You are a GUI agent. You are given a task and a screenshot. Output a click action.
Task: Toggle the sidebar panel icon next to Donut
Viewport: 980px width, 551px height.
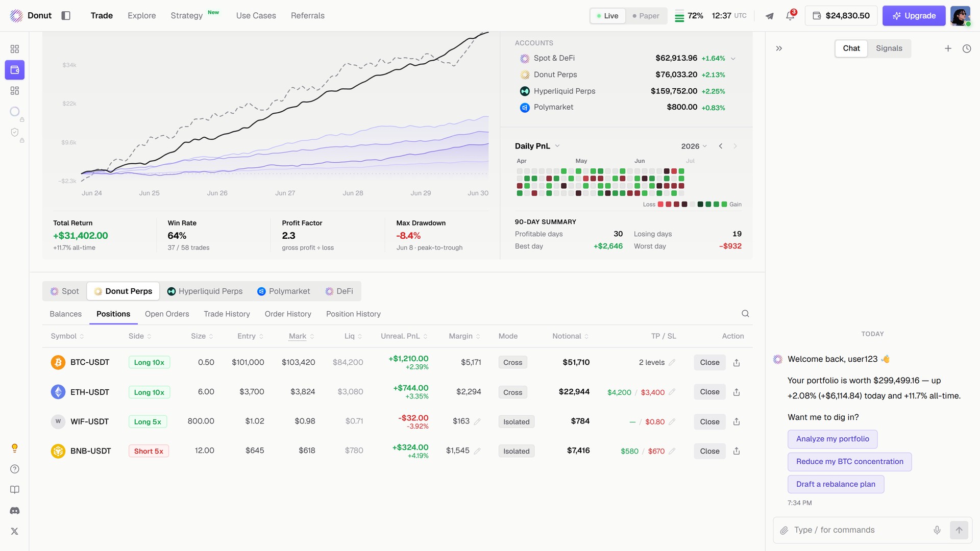pos(66,15)
